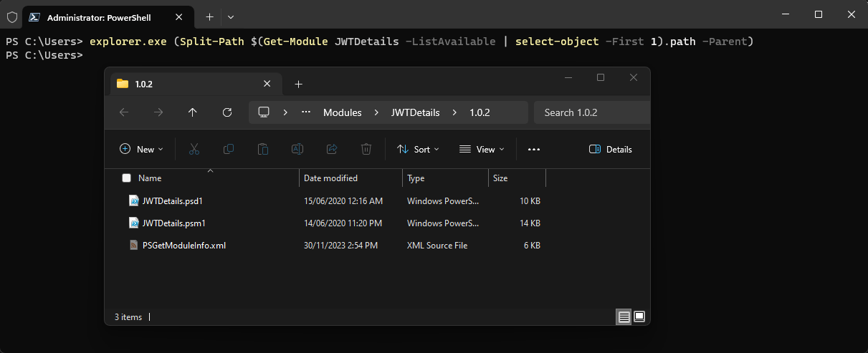
Task: Expand chevron after JWTDetails in address bar
Action: pyautogui.click(x=455, y=112)
